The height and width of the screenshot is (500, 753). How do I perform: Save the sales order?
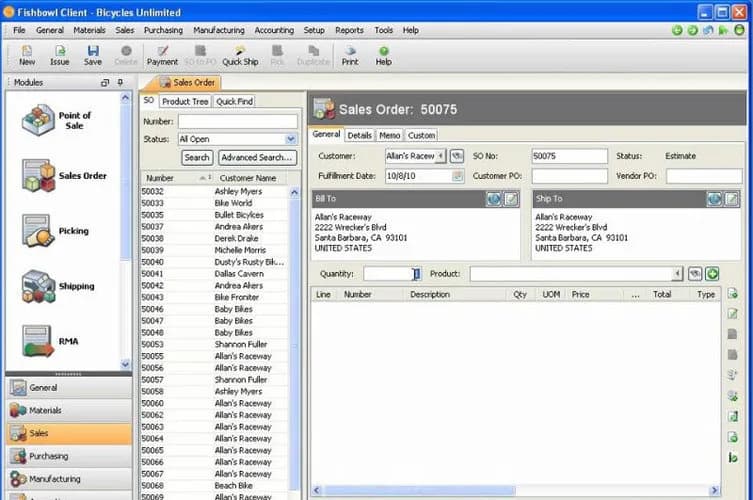tap(93, 55)
